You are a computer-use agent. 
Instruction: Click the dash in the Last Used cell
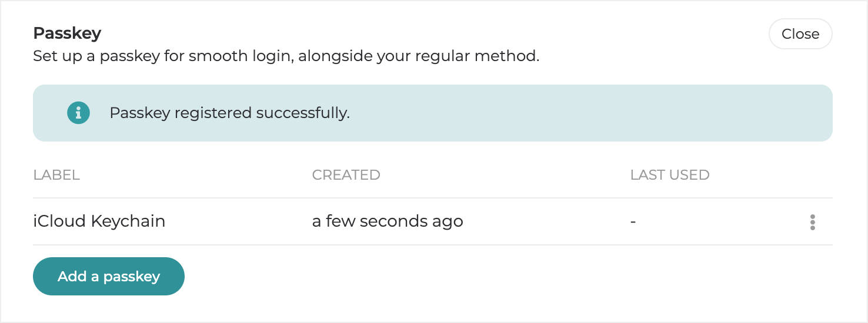[633, 222]
